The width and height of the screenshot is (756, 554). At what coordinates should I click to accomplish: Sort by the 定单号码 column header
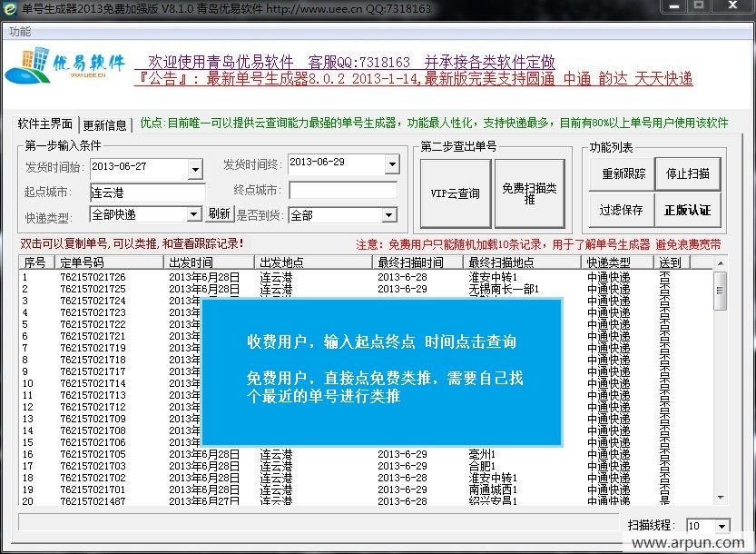109,262
